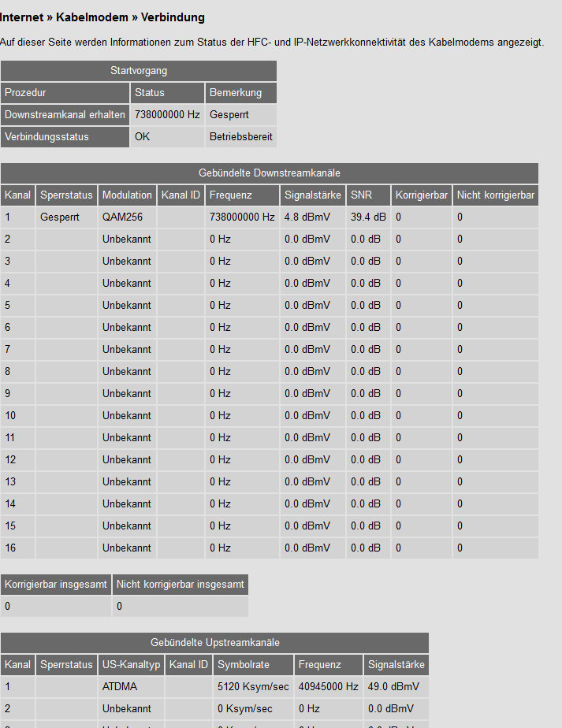The height and width of the screenshot is (728, 562).
Task: Select the '39.4 dB' SNR value
Action: click(x=368, y=217)
